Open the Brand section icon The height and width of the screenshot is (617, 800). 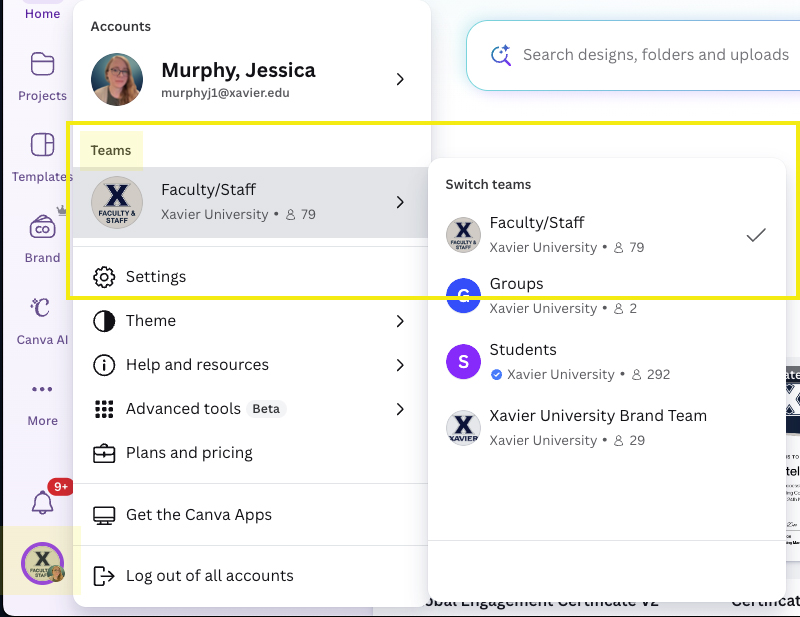click(x=41, y=232)
